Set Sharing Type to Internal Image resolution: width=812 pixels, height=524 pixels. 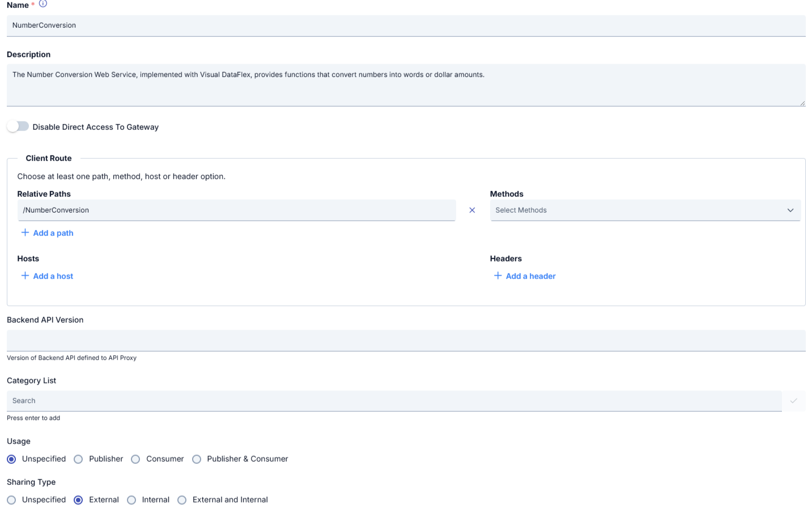(131, 500)
